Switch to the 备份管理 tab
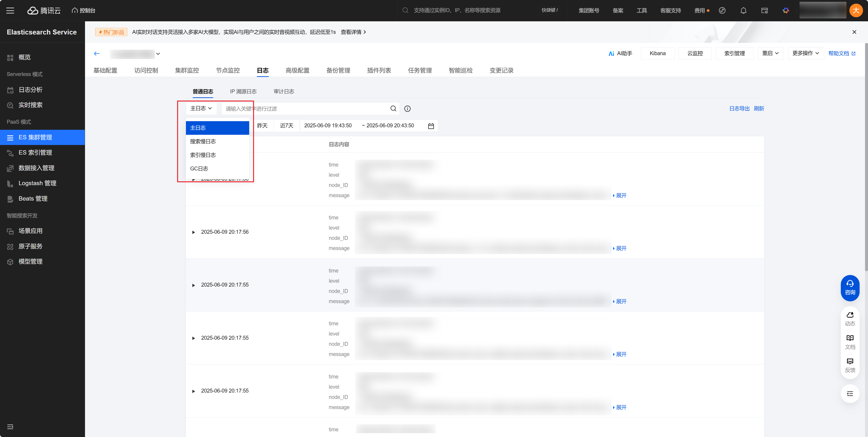The image size is (868, 437). coord(338,71)
